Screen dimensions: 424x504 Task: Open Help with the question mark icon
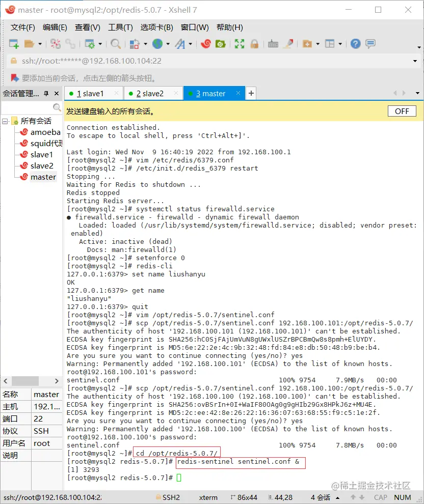click(356, 44)
